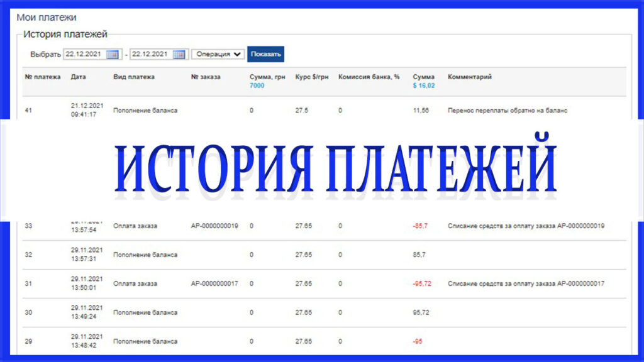Click payment number 41 row
The height and width of the screenshot is (362, 644).
(28, 111)
